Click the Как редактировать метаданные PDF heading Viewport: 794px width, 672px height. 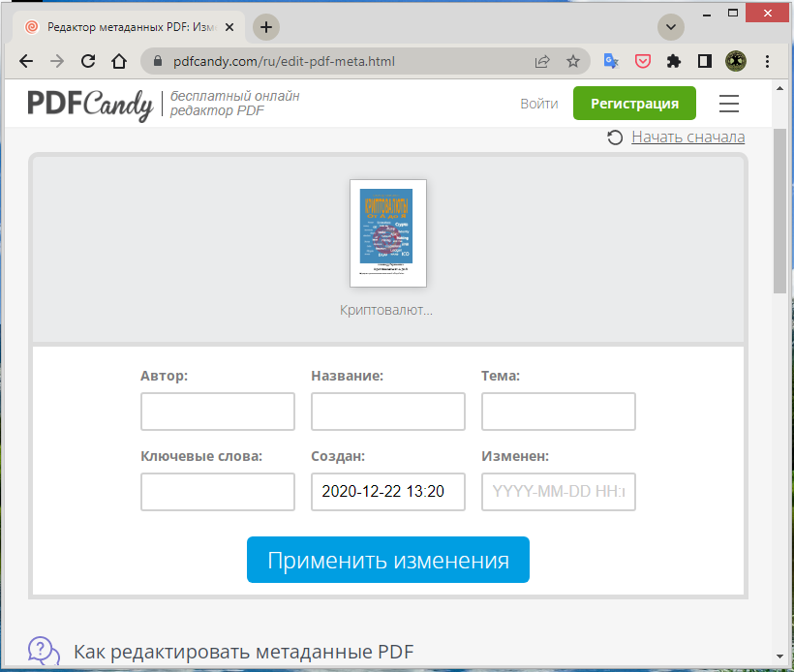pos(244,652)
